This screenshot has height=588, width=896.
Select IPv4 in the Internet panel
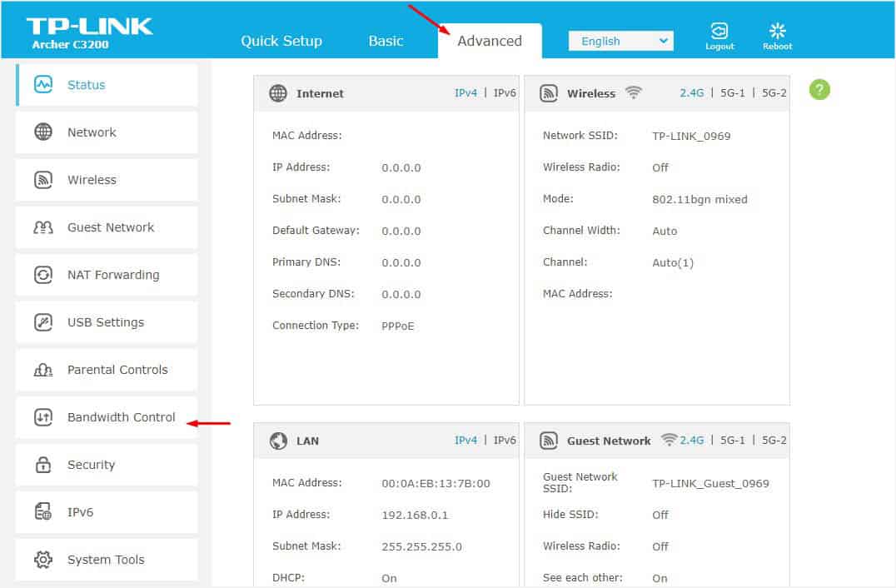tap(465, 93)
